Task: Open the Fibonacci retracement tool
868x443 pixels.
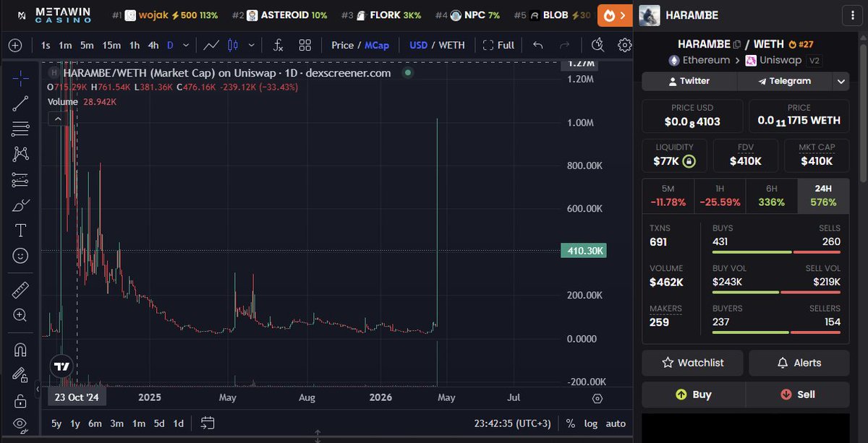Action: tap(20, 129)
